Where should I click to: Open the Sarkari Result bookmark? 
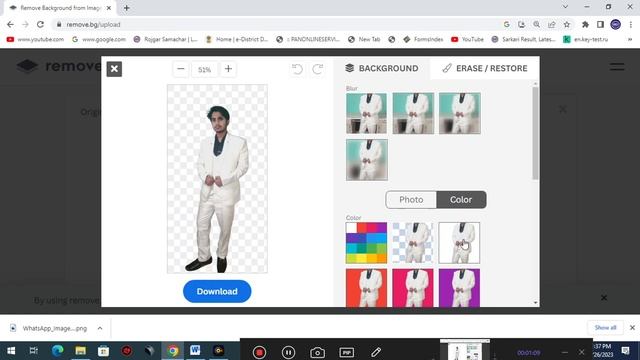524,39
